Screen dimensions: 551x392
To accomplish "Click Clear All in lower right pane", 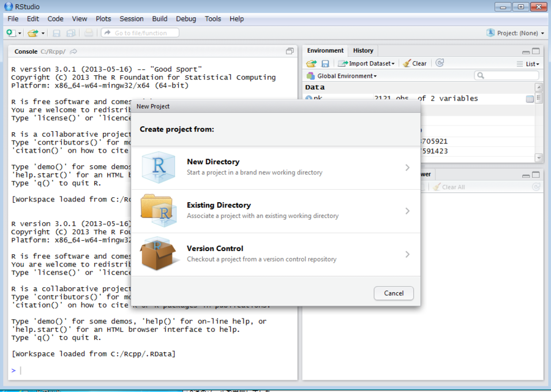I will pyautogui.click(x=449, y=187).
